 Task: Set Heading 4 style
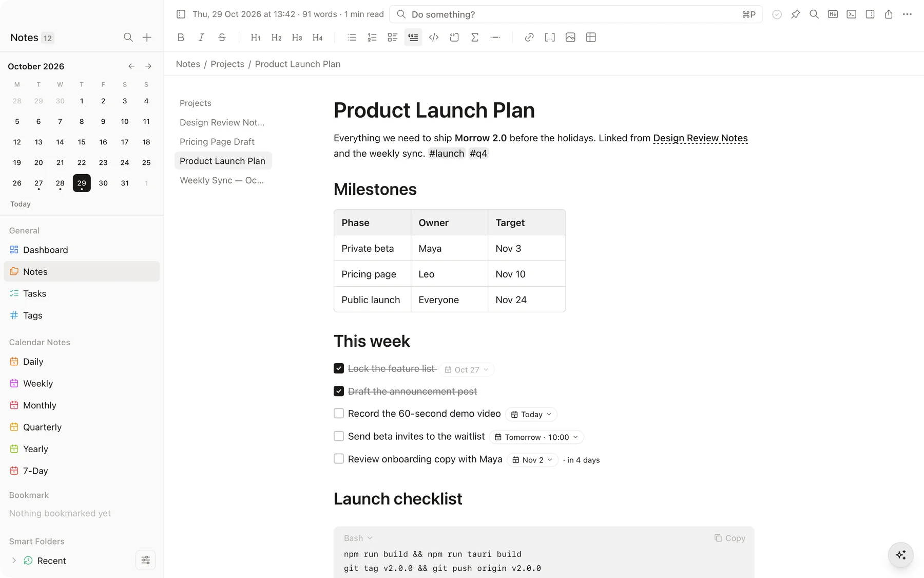click(x=317, y=38)
